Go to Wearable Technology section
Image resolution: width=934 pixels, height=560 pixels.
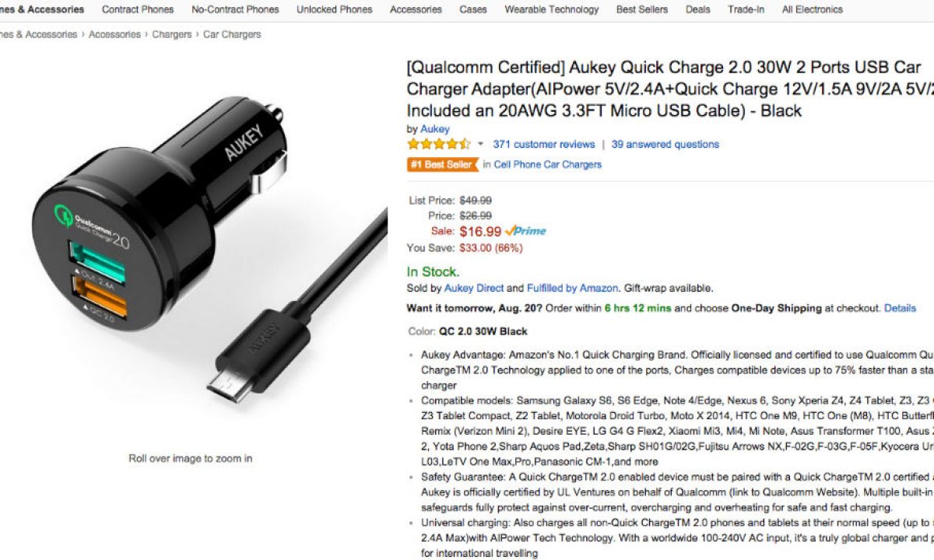(x=552, y=9)
